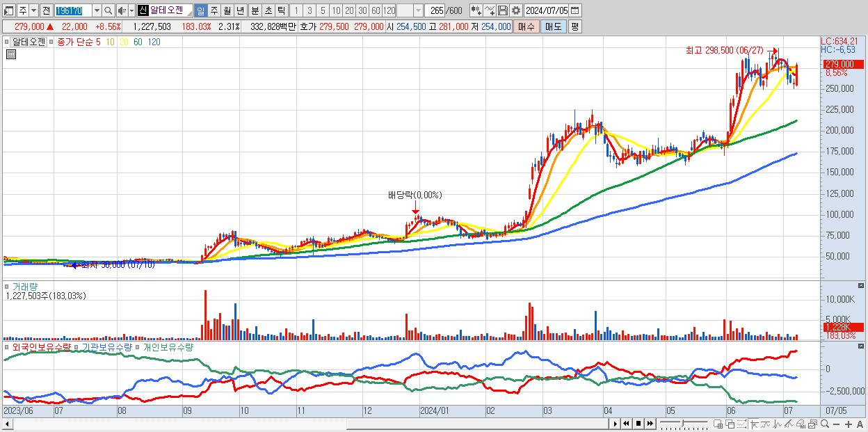Select the 분 (minute) period button
This screenshot has height=432, width=868.
[x=255, y=10]
